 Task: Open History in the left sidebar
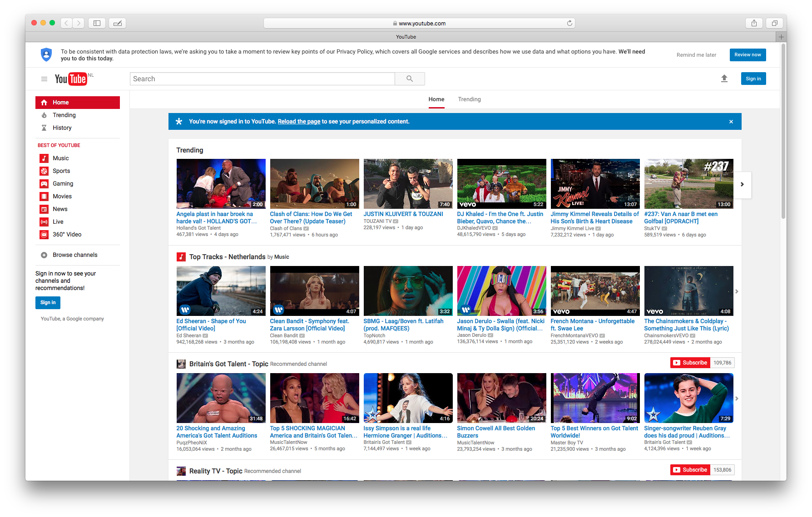78,128
